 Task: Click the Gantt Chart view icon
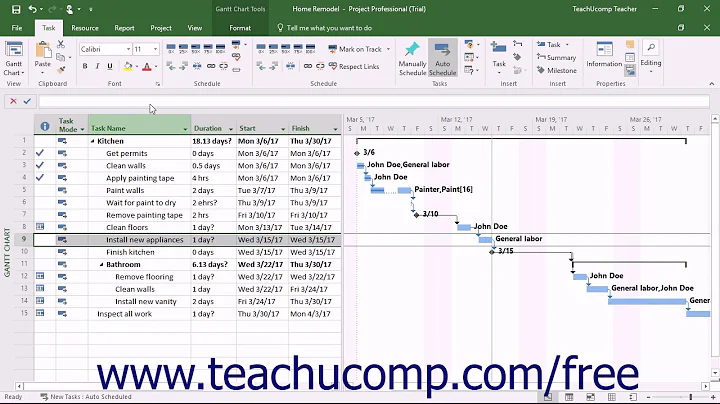coord(14,49)
